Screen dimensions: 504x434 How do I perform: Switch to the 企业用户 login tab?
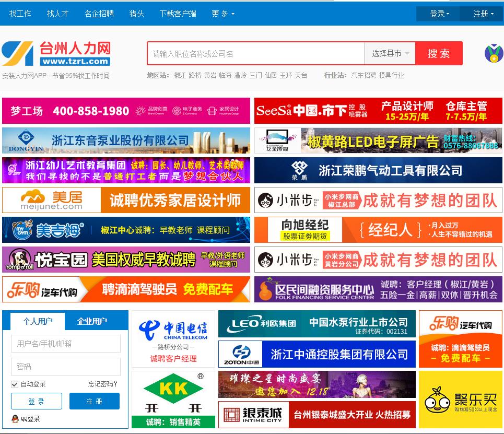coord(92,321)
